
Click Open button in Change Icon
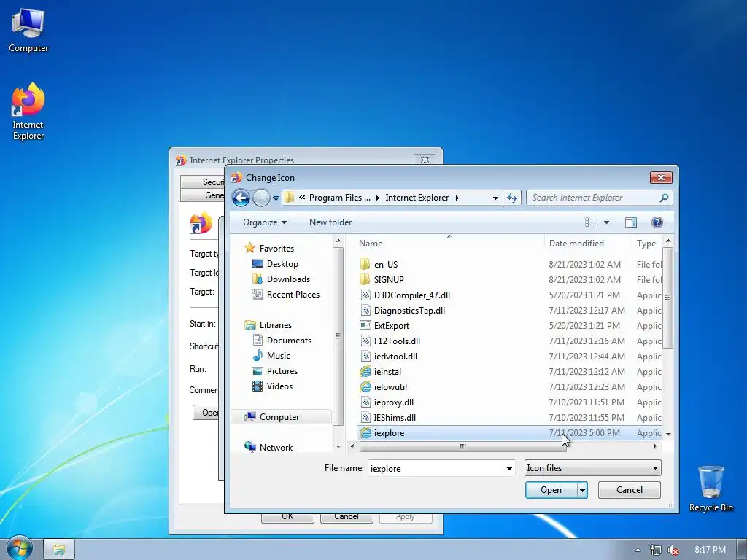(x=551, y=490)
